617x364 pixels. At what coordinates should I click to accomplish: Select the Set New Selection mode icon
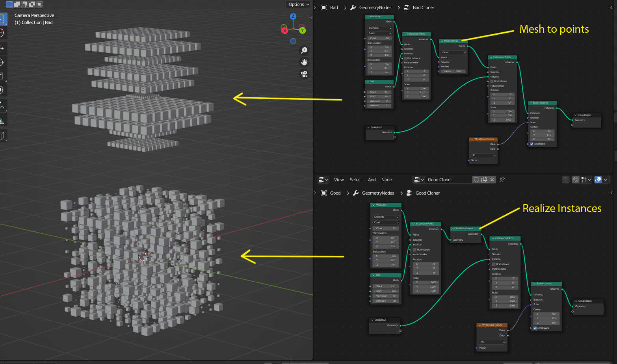(x=9, y=4)
